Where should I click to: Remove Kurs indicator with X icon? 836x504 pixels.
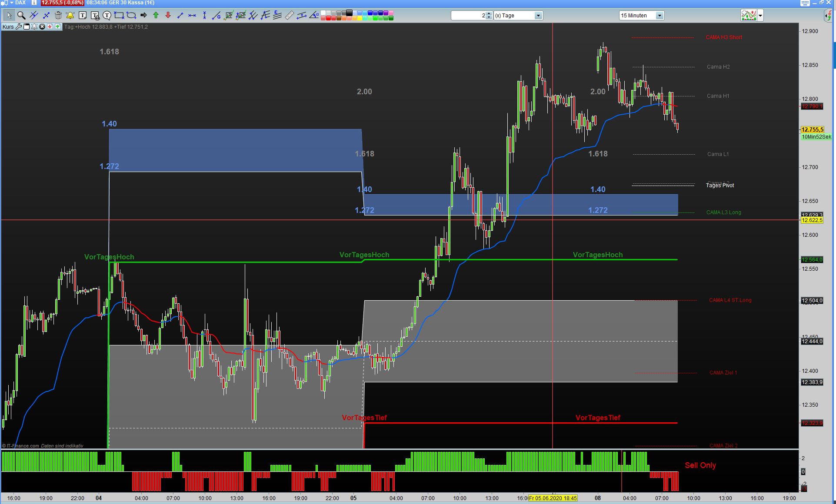click(x=42, y=27)
